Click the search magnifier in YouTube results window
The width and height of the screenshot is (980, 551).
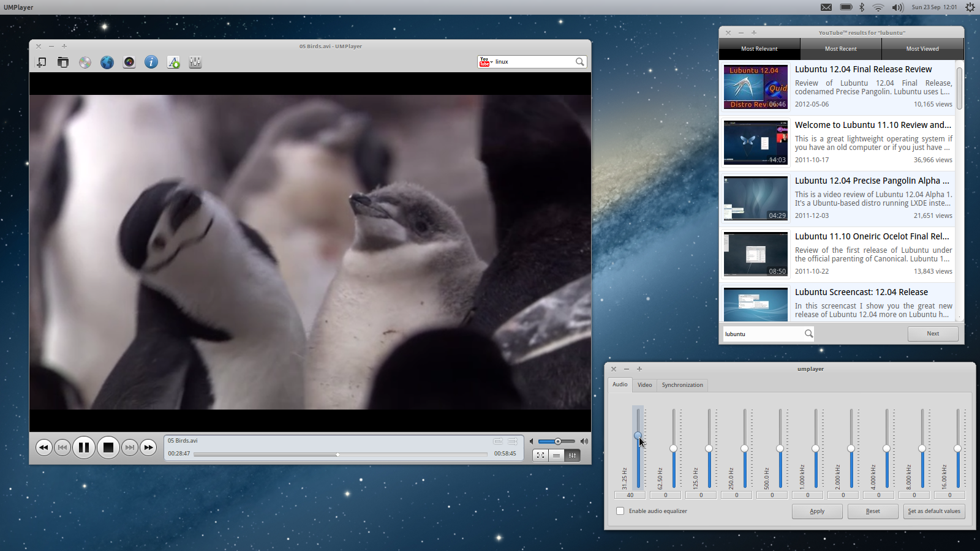(x=809, y=334)
